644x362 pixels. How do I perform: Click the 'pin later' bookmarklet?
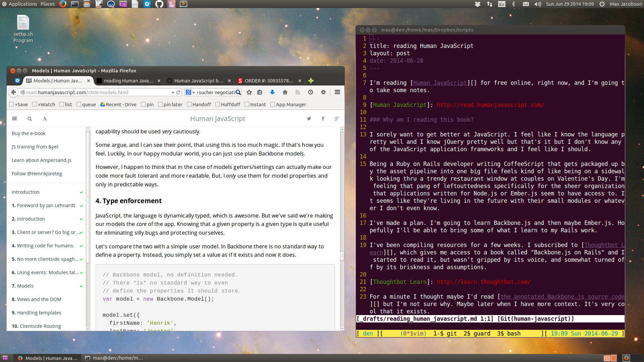170,105
